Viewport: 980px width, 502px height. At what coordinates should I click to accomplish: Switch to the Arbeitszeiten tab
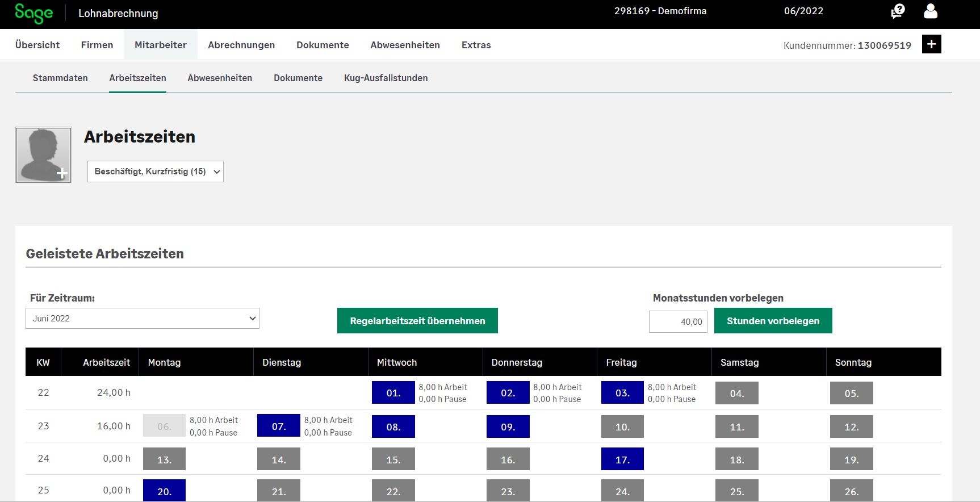pos(137,78)
